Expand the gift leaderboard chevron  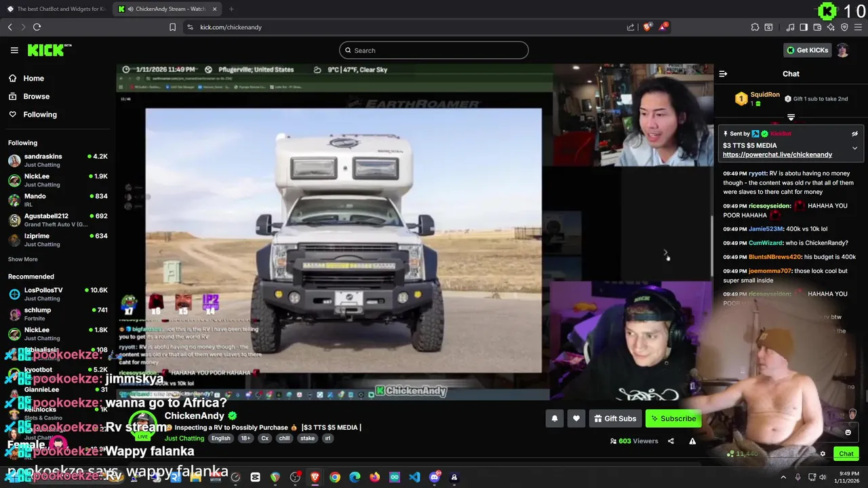pos(791,117)
